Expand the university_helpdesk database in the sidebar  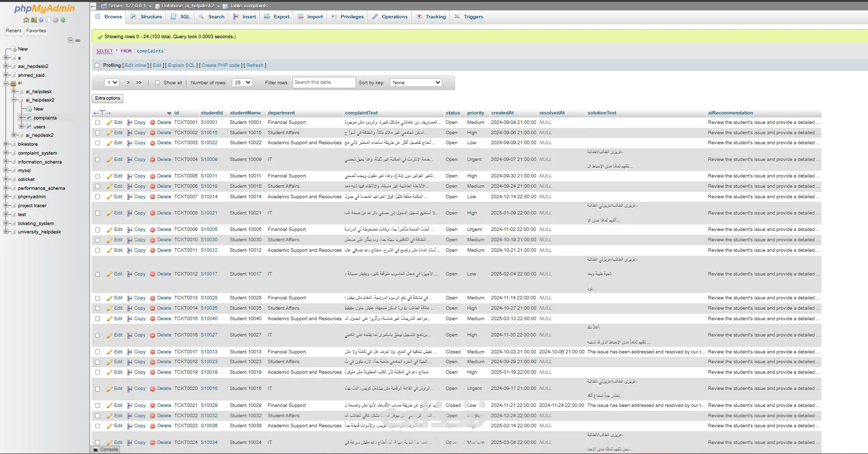click(5, 231)
